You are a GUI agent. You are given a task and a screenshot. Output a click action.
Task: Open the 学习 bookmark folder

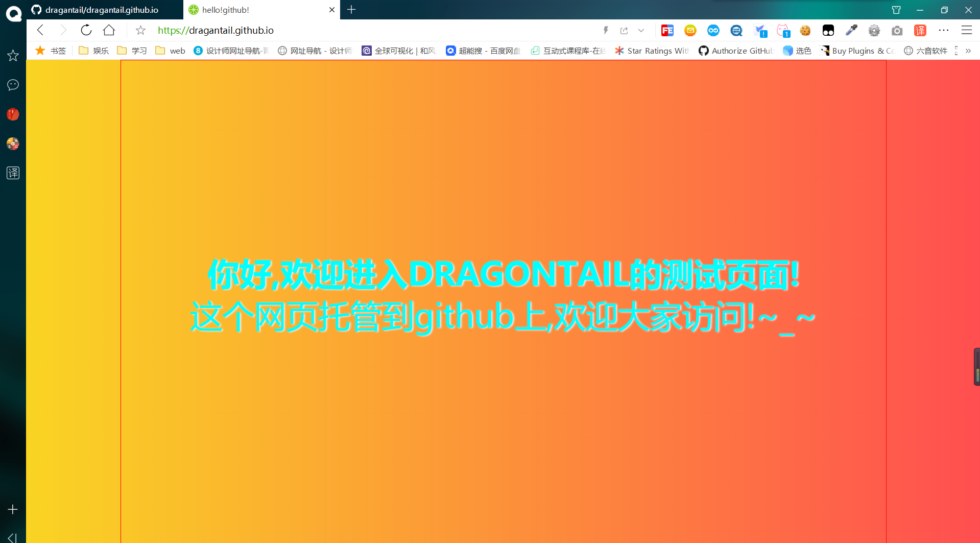[132, 51]
